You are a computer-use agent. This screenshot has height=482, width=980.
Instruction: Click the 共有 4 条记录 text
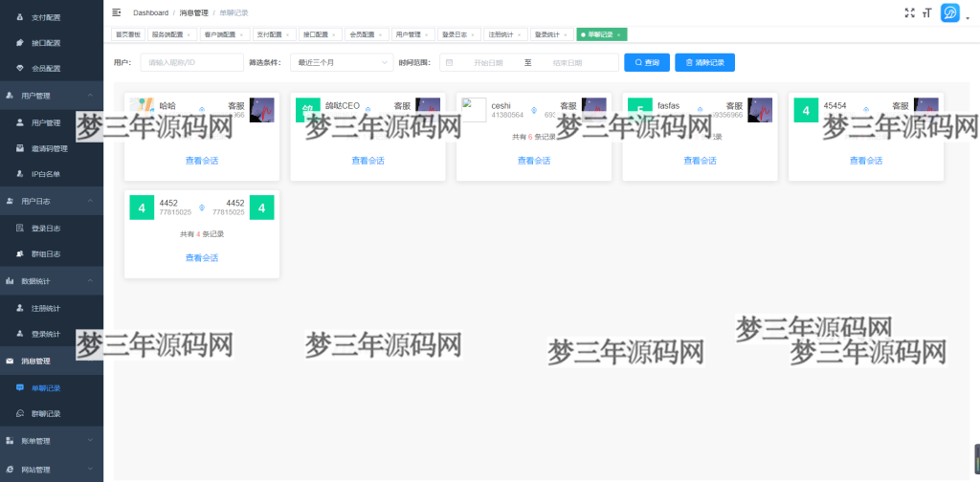click(x=202, y=234)
